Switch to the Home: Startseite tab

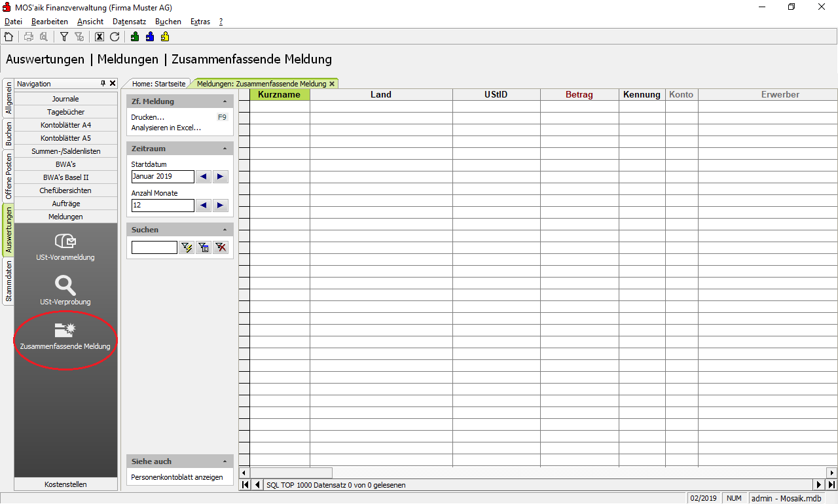point(158,84)
